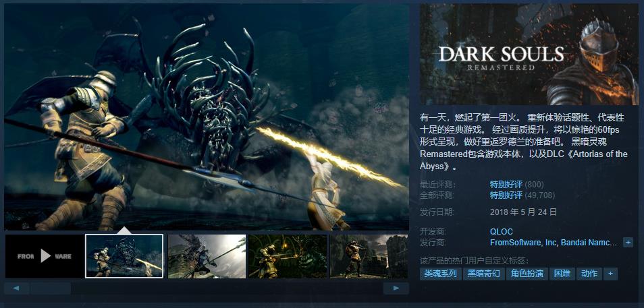Click the 全部评测 label
The height and width of the screenshot is (308, 644).
coord(437,195)
